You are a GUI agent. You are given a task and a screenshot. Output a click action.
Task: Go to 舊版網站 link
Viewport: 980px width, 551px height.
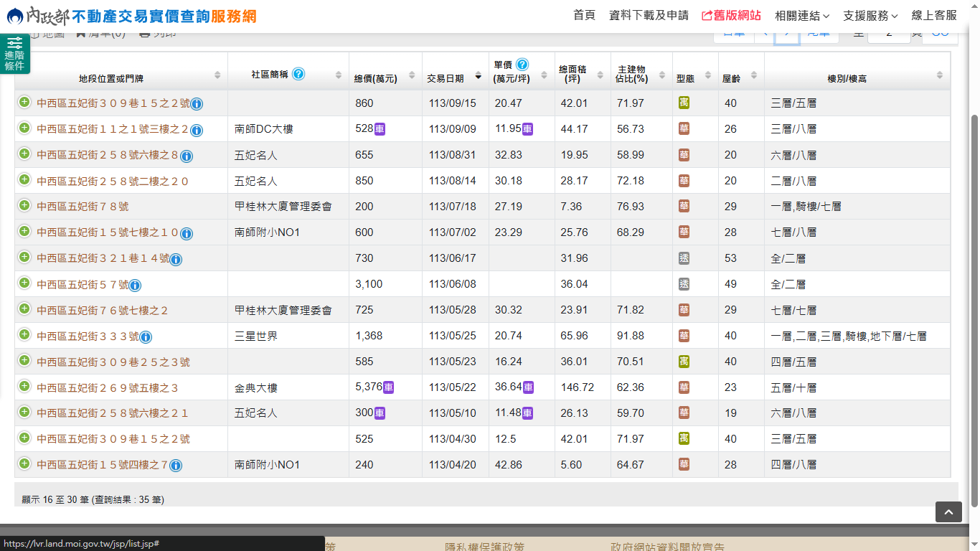[731, 16]
